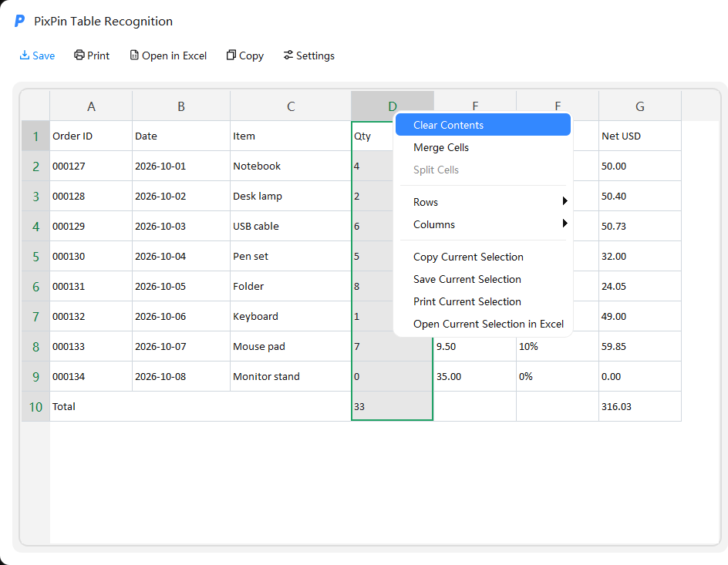Click the 316.03 total cell
This screenshot has height=565, width=728.
click(640, 406)
